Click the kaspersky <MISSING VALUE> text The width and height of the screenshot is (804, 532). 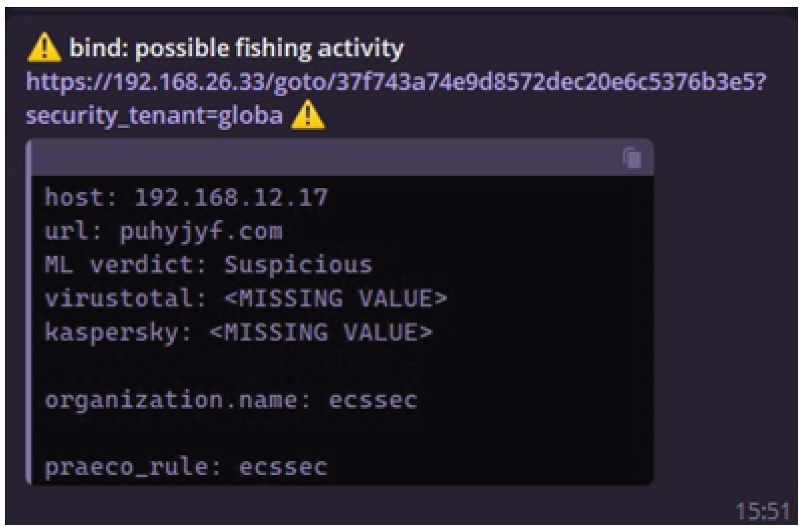point(321,332)
